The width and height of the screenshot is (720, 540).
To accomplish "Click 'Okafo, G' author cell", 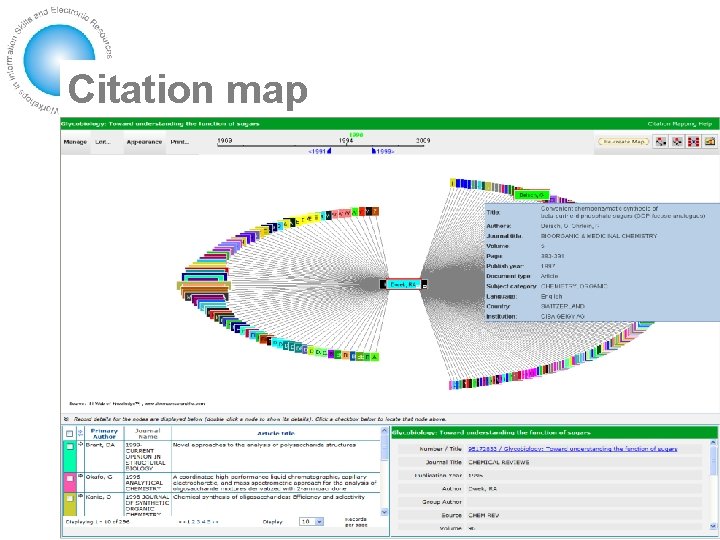I will click(x=99, y=477).
